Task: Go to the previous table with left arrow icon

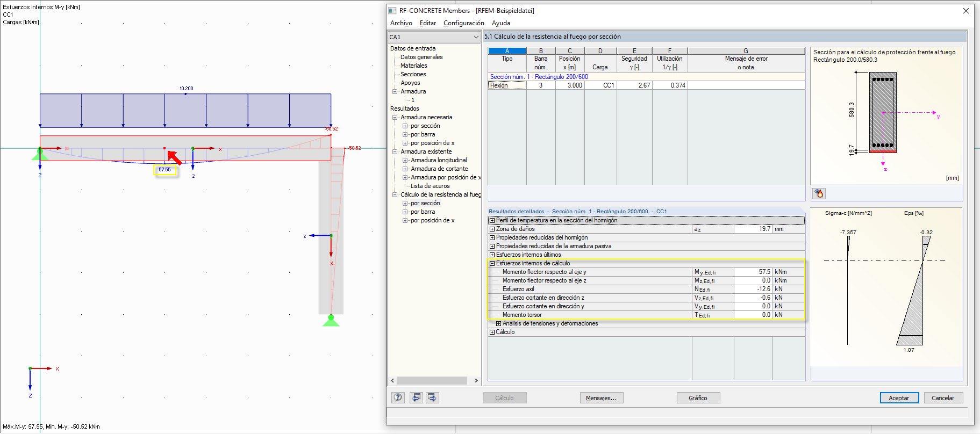Action: click(416, 397)
